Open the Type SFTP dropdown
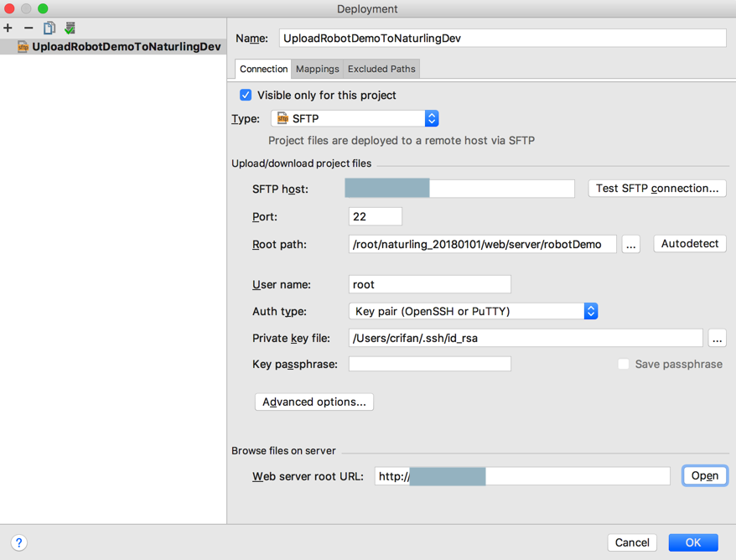 [x=355, y=118]
